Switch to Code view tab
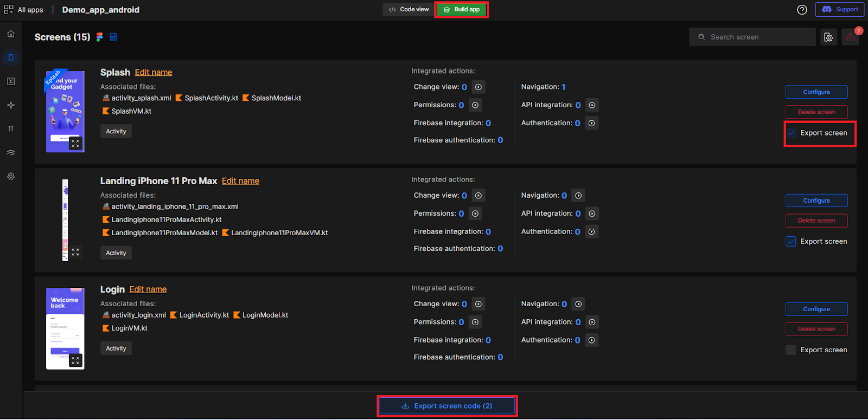This screenshot has width=868, height=420. pos(409,10)
